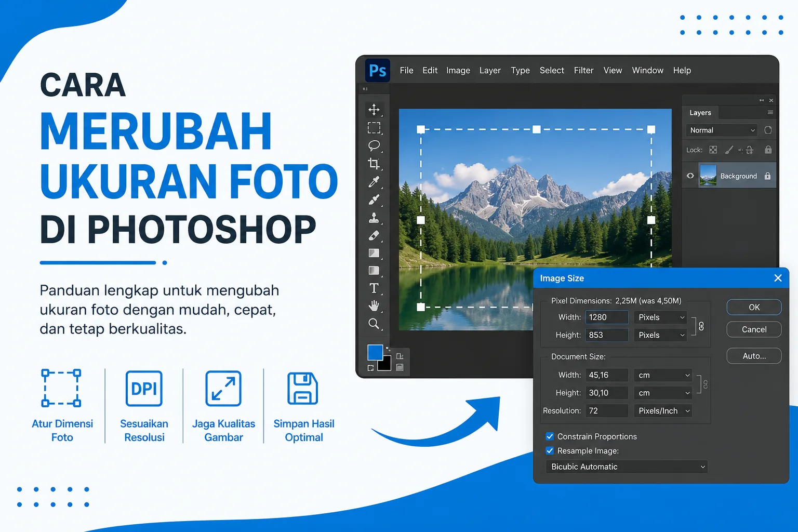Open the Pixels unit dropdown for Height
This screenshot has width=798, height=532.
(661, 335)
